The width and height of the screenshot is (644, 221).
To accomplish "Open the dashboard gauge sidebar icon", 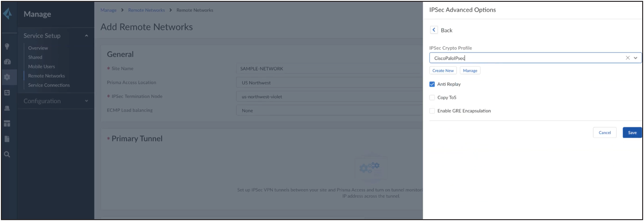I will coord(8,62).
